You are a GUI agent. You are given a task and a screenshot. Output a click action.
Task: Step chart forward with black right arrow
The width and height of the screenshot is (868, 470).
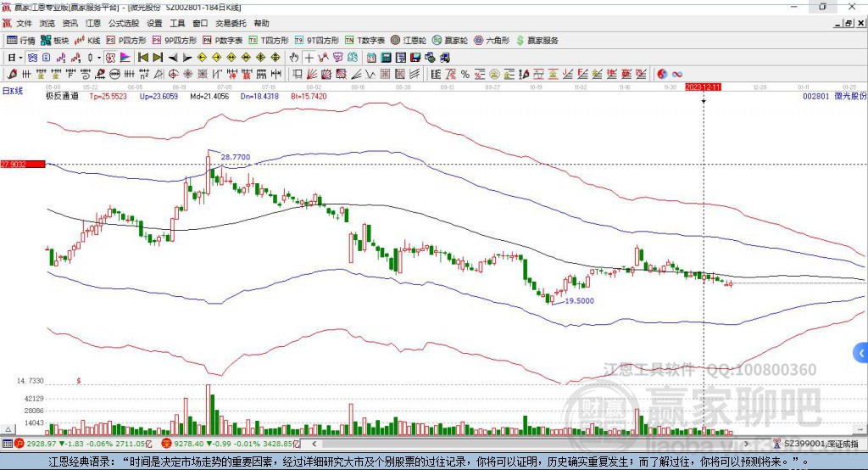187,58
